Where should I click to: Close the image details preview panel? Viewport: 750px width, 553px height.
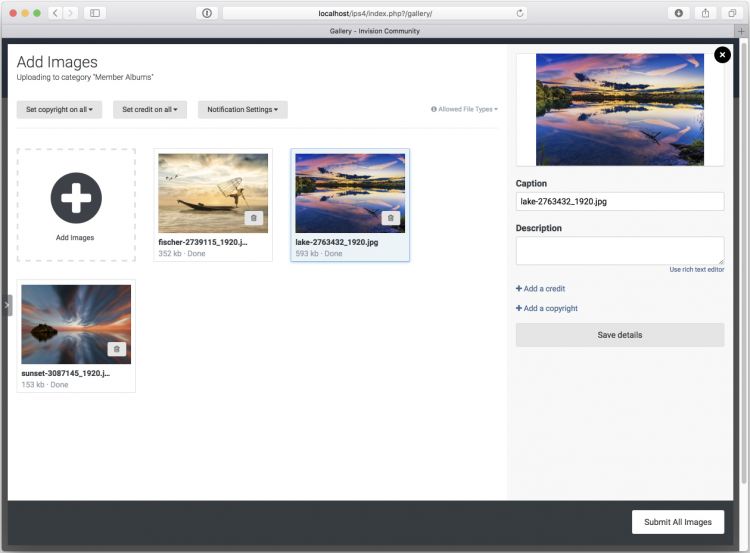[722, 55]
